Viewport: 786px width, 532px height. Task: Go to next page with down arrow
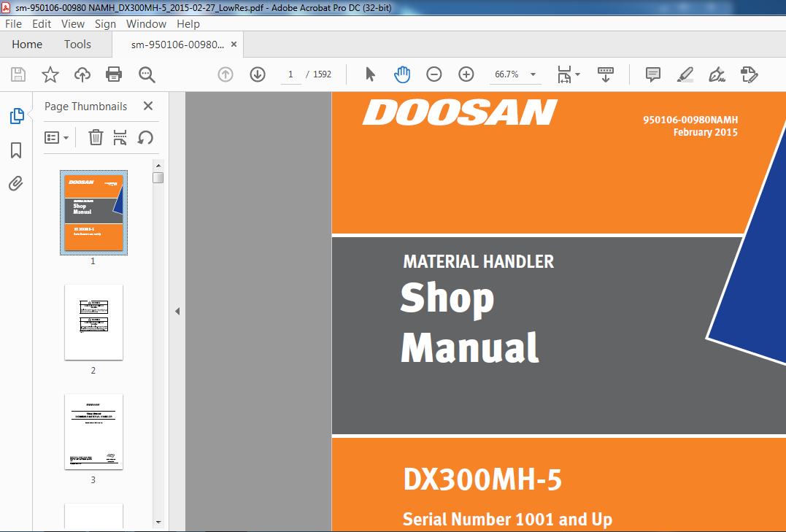(258, 74)
